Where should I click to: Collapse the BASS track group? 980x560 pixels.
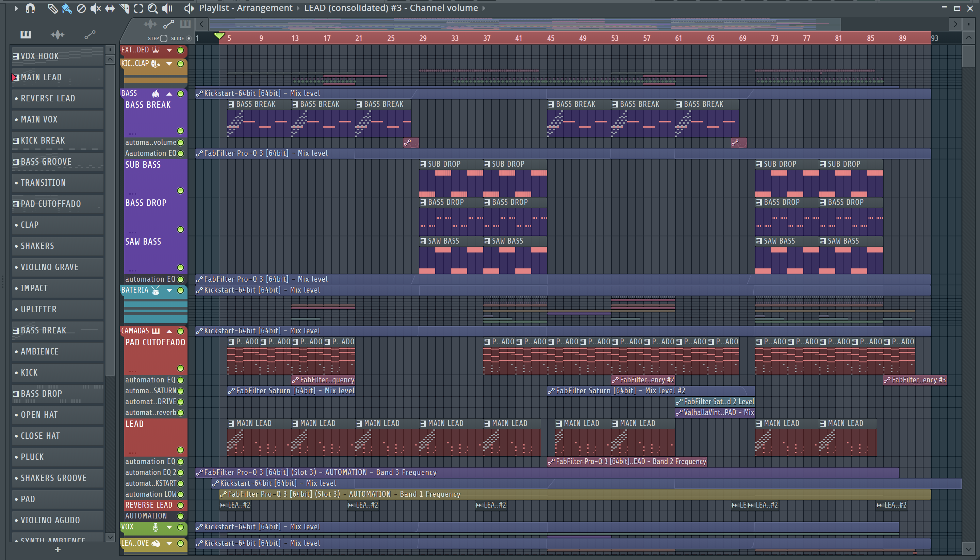169,94
